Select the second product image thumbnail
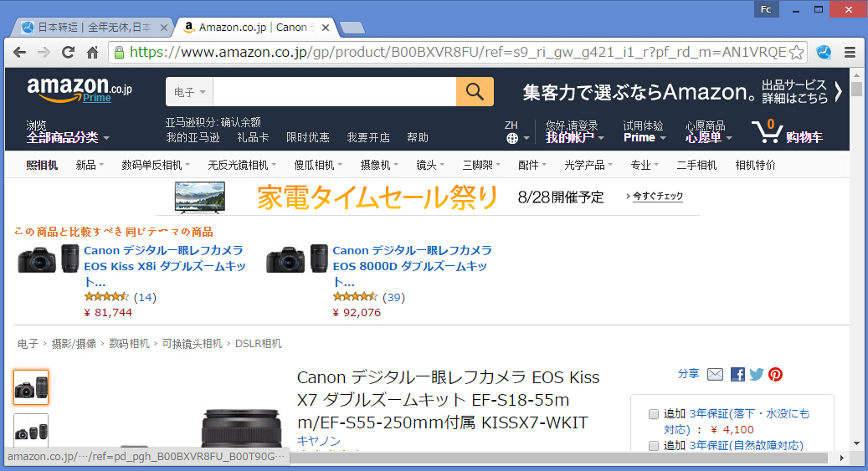This screenshot has height=471, width=868. (31, 431)
